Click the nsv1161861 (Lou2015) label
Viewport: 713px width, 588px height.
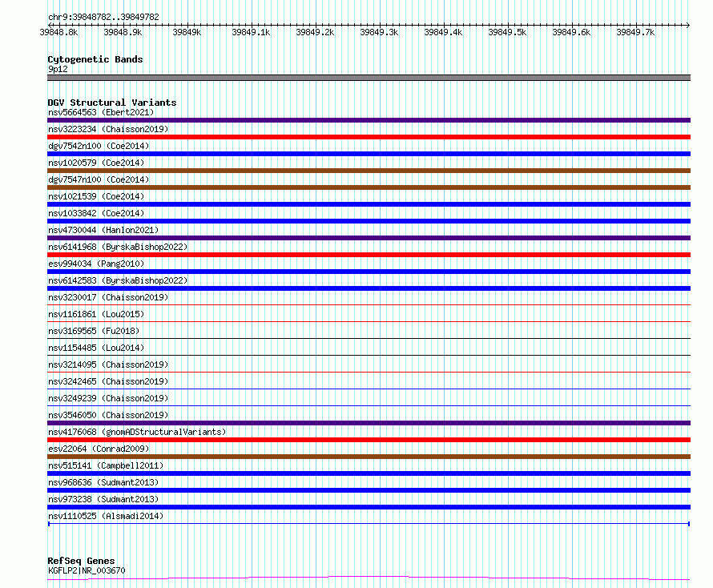point(96,314)
